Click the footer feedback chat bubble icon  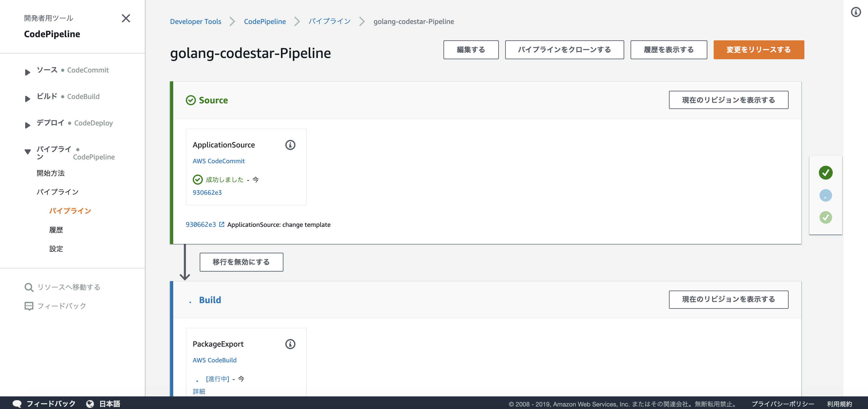pyautogui.click(x=17, y=404)
